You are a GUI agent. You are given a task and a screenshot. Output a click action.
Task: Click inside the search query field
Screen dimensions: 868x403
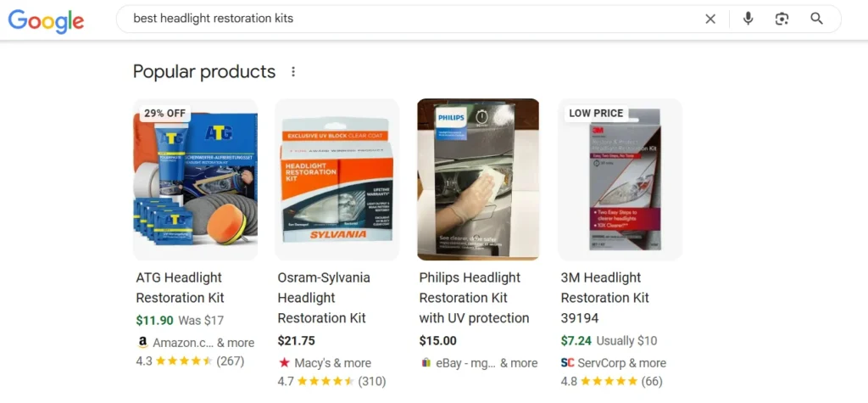tap(407, 19)
